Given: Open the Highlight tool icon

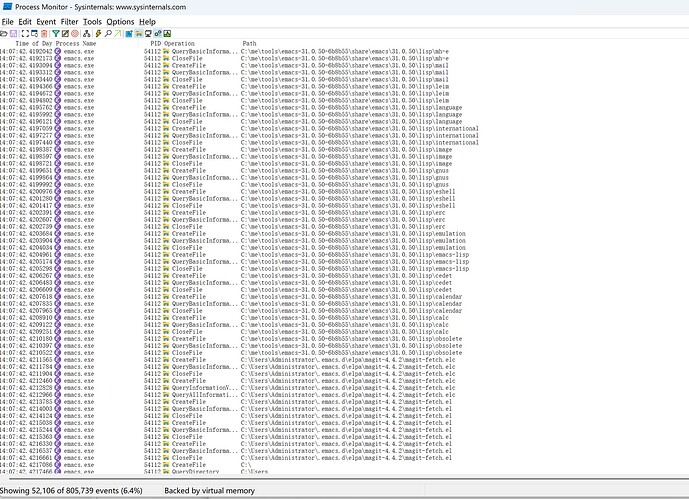Looking at the screenshot, I should click(65, 33).
